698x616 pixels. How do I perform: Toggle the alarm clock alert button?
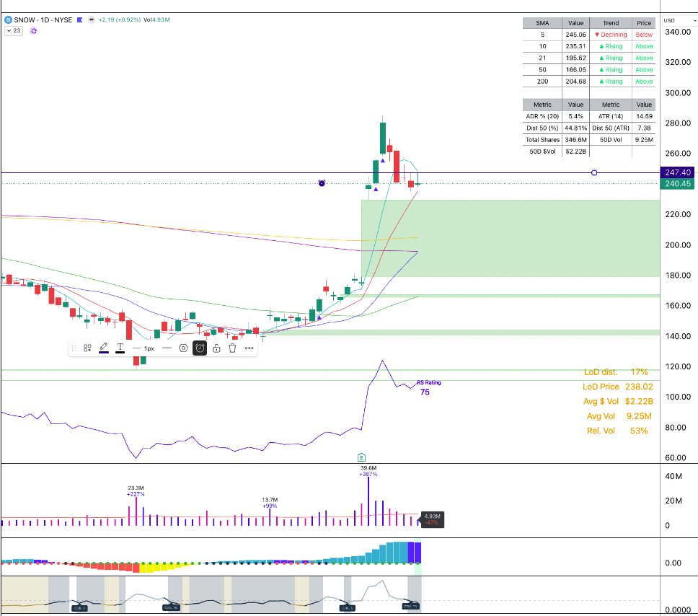200,348
